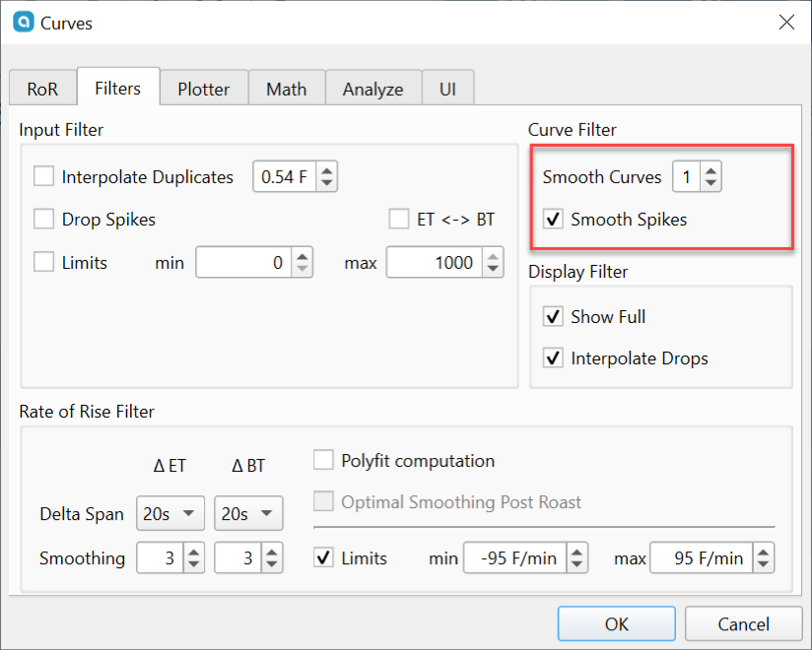Enable input Limits filtering
Viewport: 812px width, 650px height.
tap(41, 262)
